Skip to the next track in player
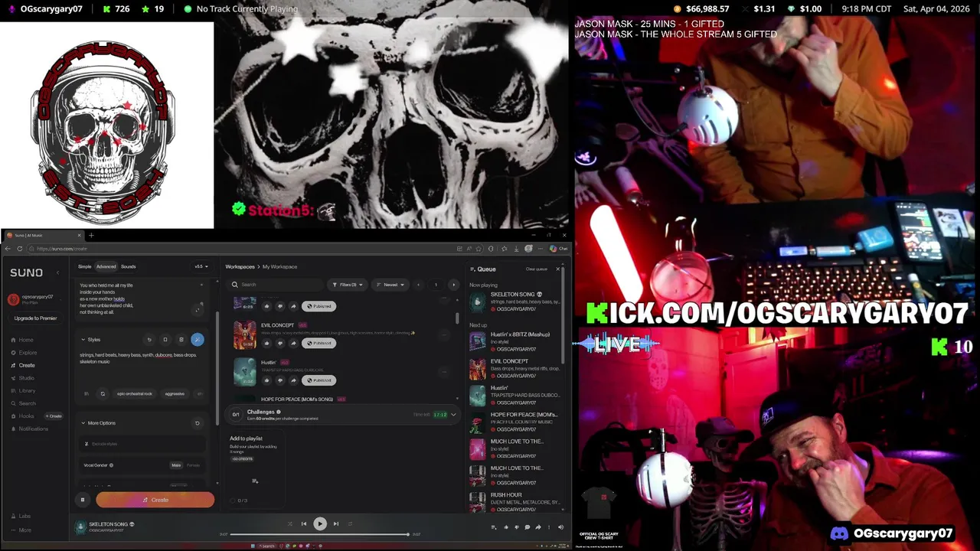The image size is (980, 551). point(336,524)
